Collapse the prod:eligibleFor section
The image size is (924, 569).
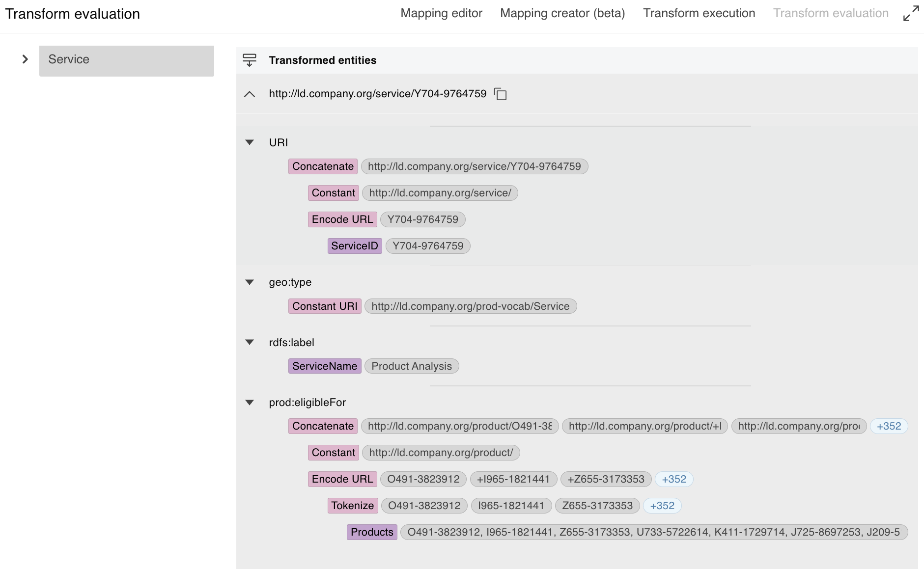click(250, 403)
